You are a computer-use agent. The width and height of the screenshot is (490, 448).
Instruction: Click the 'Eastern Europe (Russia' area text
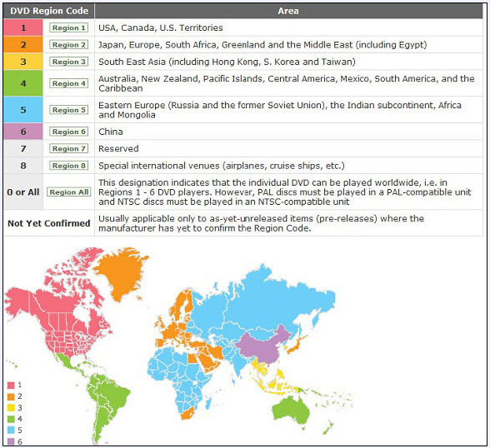point(280,110)
